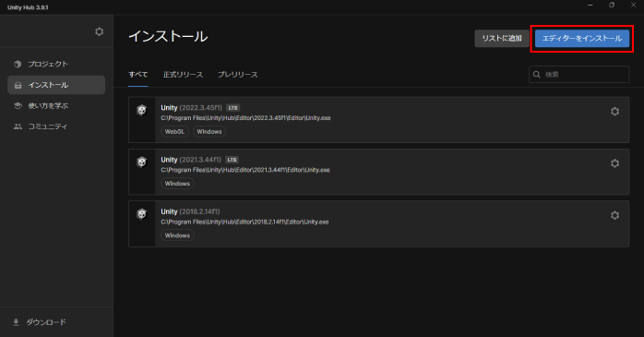Click the ダウンロード arrow icon
The image size is (644, 337).
point(16,322)
